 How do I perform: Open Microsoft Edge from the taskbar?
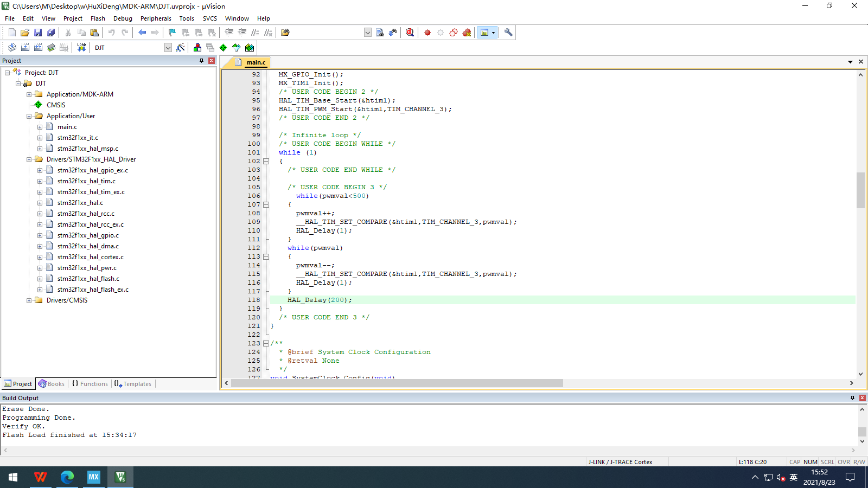pos(67,477)
